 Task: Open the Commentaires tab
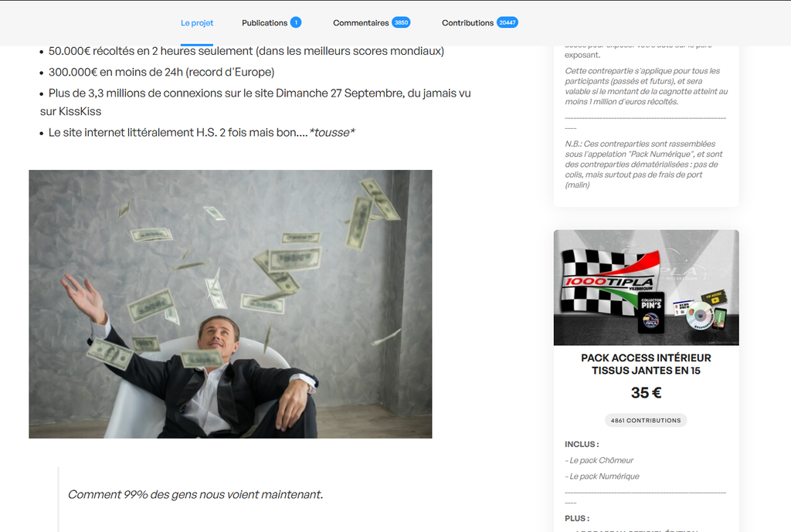point(361,22)
